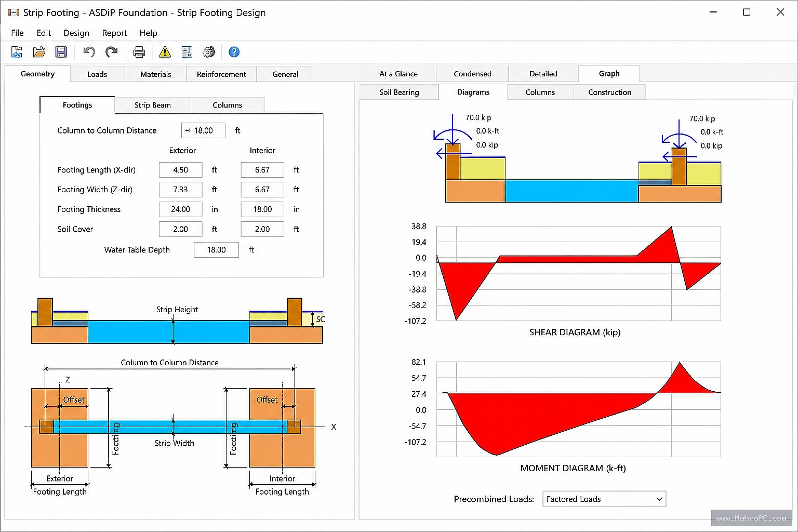Click the Interior column header label
798x532 pixels.
pyautogui.click(x=262, y=151)
